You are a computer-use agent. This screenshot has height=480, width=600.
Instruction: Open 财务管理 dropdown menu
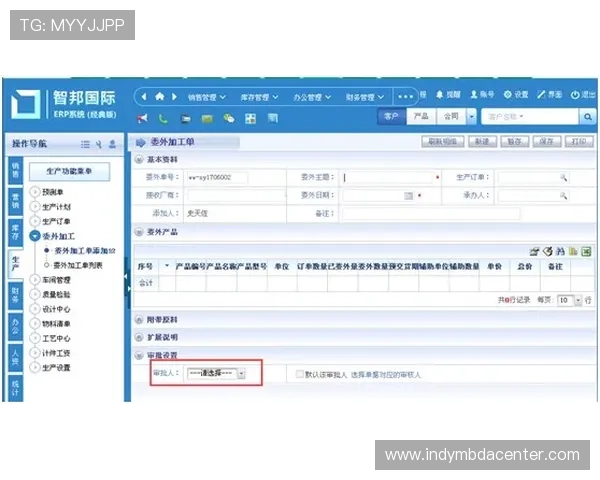(364, 97)
